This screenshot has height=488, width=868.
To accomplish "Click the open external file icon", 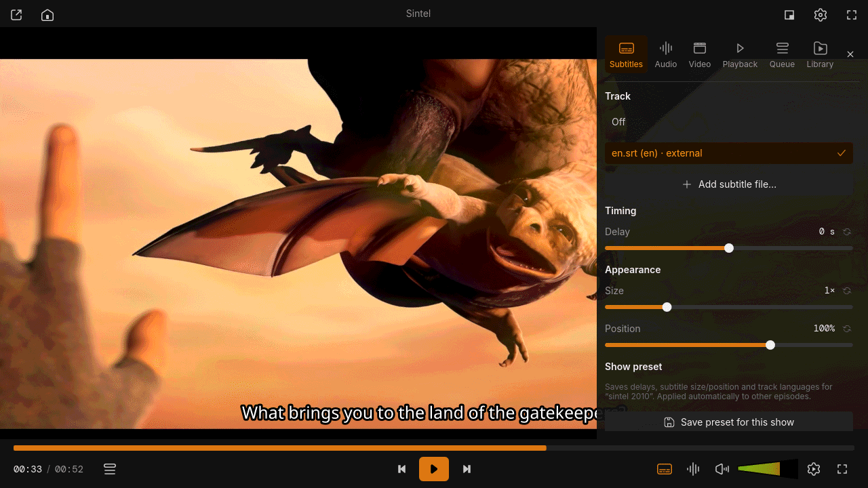I will pos(16,15).
